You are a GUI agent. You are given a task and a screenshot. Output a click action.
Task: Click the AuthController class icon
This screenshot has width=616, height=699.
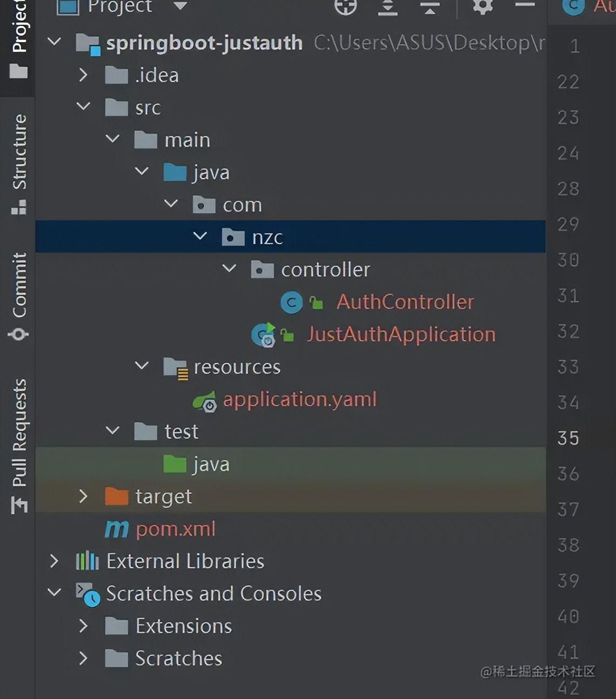(291, 302)
